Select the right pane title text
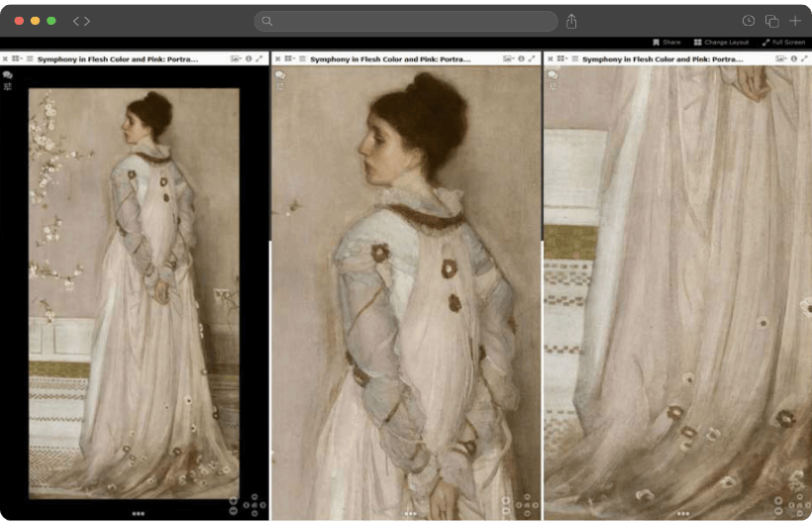The width and height of the screenshot is (812, 525). [662, 59]
